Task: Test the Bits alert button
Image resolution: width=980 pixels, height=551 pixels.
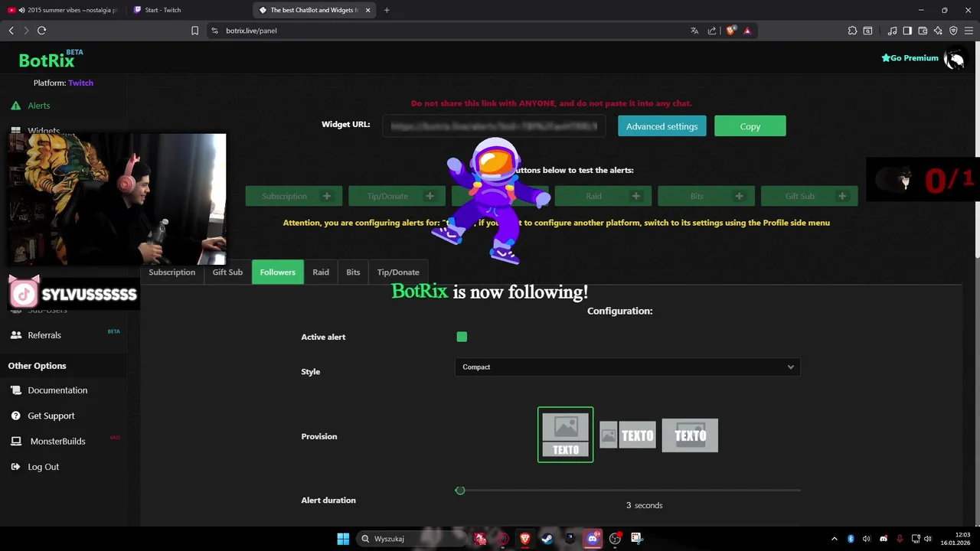Action: coord(706,196)
